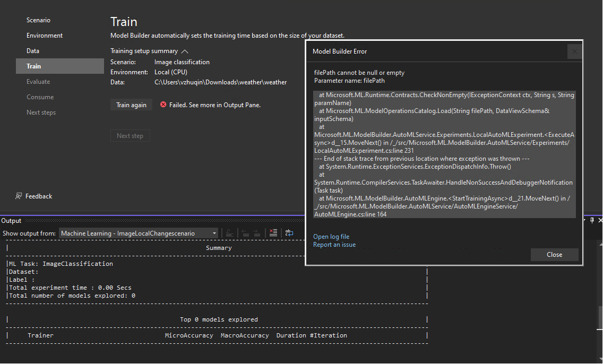
Task: Select the Train step in the sidebar
Action: (33, 66)
